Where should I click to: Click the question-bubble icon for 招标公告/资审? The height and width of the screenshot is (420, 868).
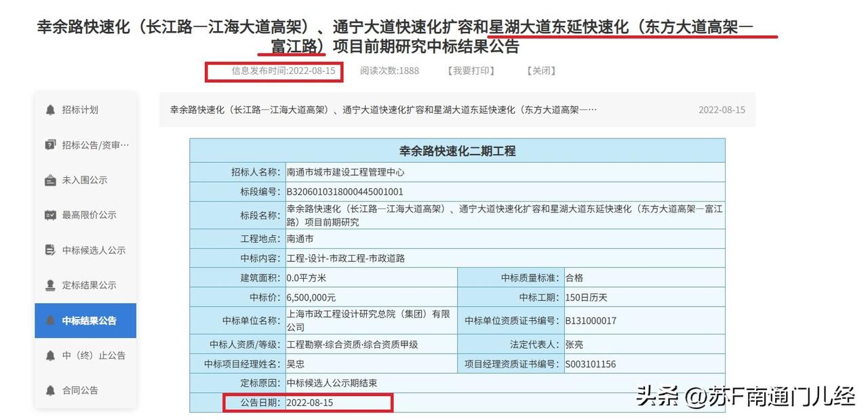(x=49, y=145)
